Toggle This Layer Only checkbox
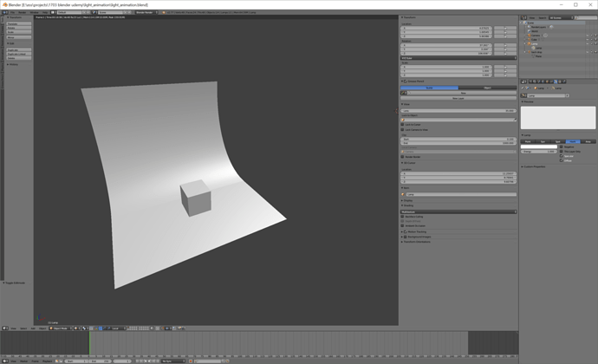598x364 pixels. point(561,151)
